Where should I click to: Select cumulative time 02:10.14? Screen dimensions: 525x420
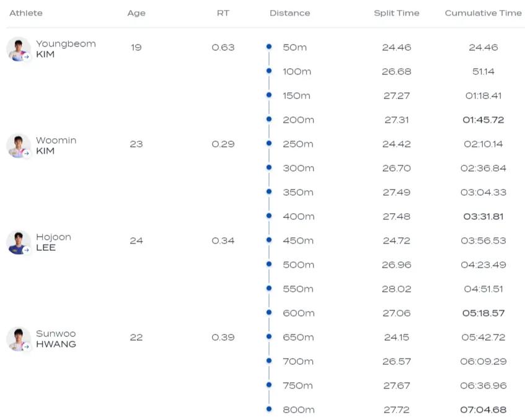[x=483, y=144]
